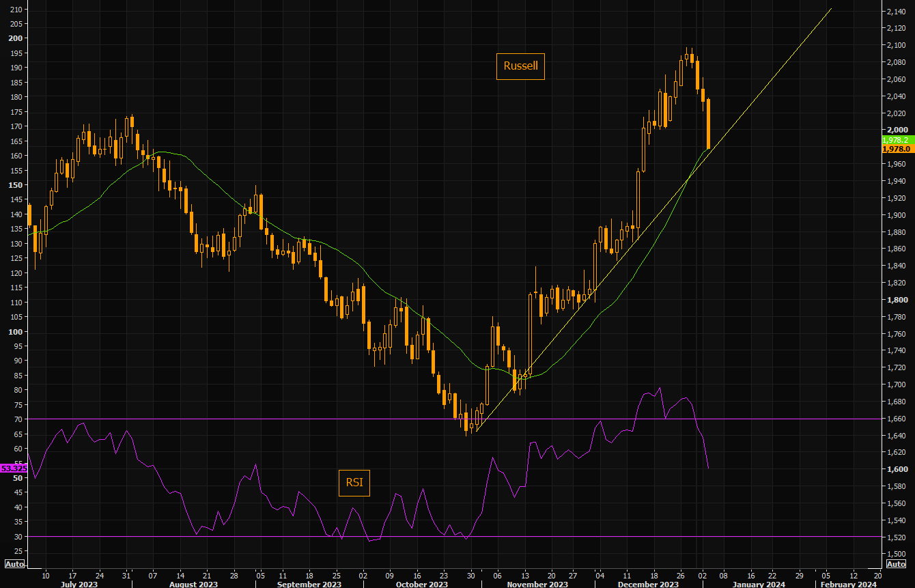Select September 2023 on the time axis
The width and height of the screenshot is (915, 588).
[309, 584]
